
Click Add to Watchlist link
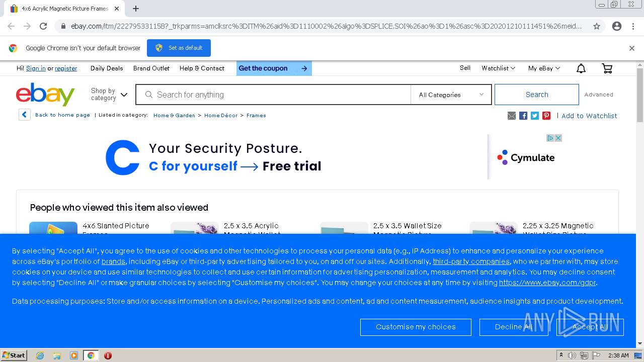(589, 116)
